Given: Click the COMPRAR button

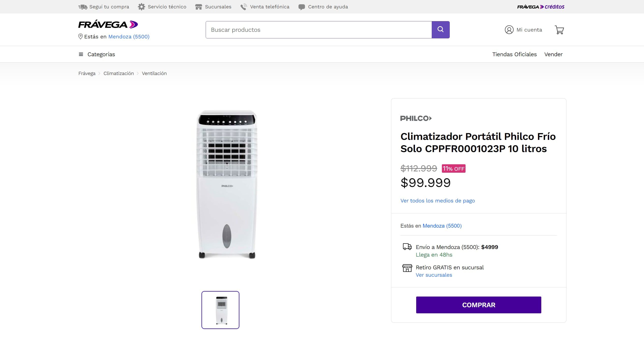Looking at the screenshot, I should (x=478, y=305).
